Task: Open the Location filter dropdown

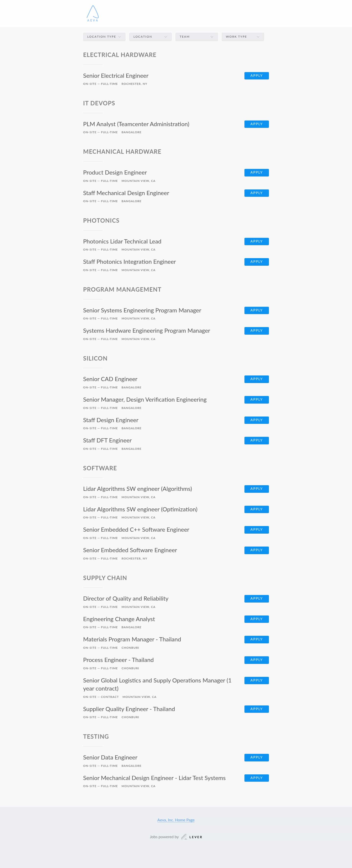Action: click(150, 37)
